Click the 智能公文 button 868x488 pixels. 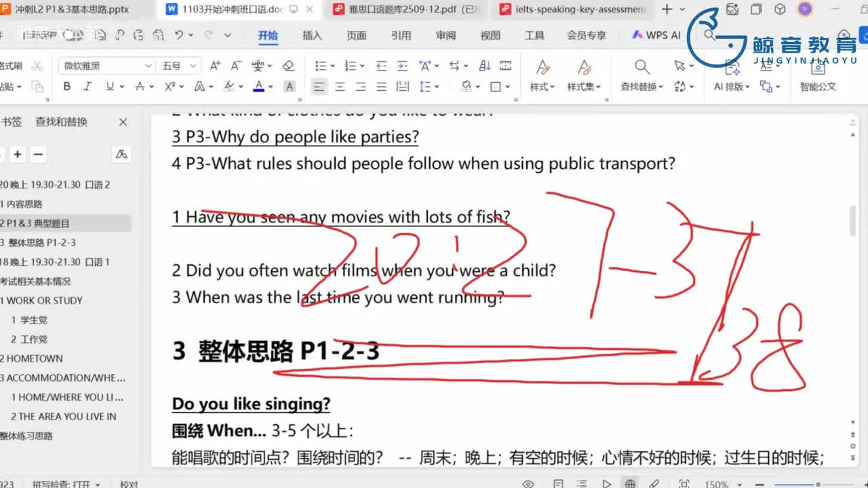coord(818,87)
